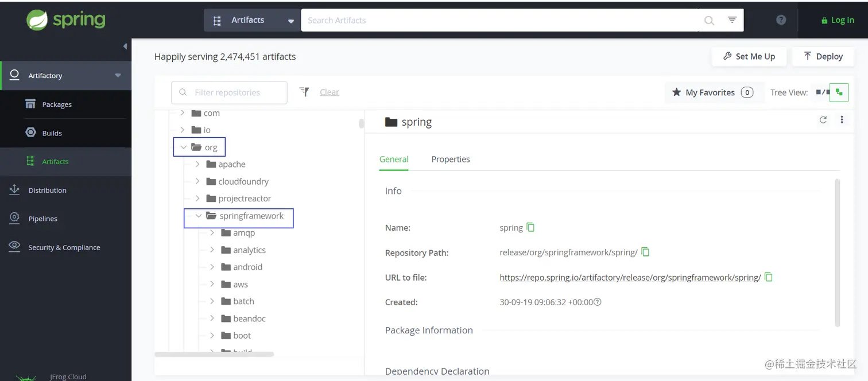The image size is (868, 381).
Task: Click the refresh icon in spring panel
Action: (823, 120)
